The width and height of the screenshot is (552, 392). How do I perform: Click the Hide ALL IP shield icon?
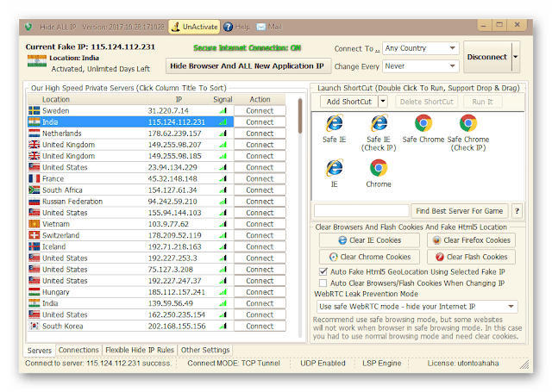click(28, 27)
